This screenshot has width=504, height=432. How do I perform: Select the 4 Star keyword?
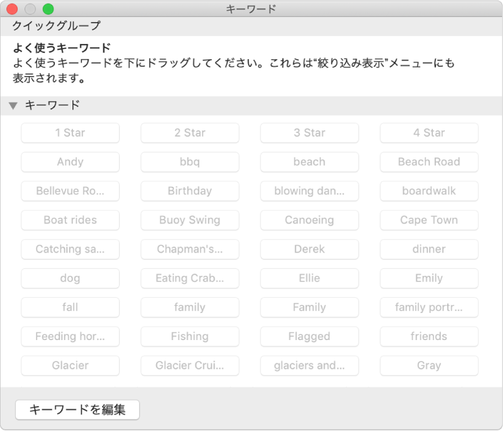(x=428, y=133)
